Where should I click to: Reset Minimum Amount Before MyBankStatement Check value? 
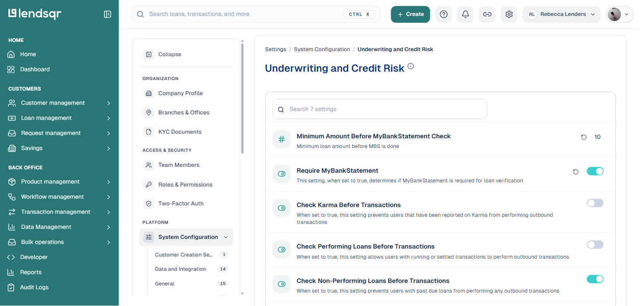tap(584, 137)
